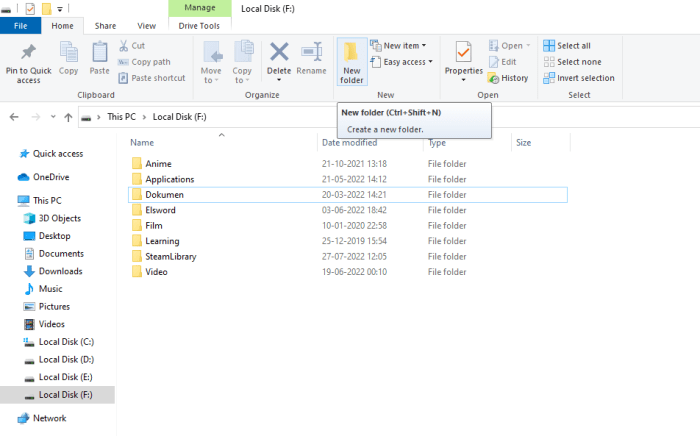Select the Dokumen folder
Image resolution: width=700 pixels, height=436 pixels.
coord(348,195)
